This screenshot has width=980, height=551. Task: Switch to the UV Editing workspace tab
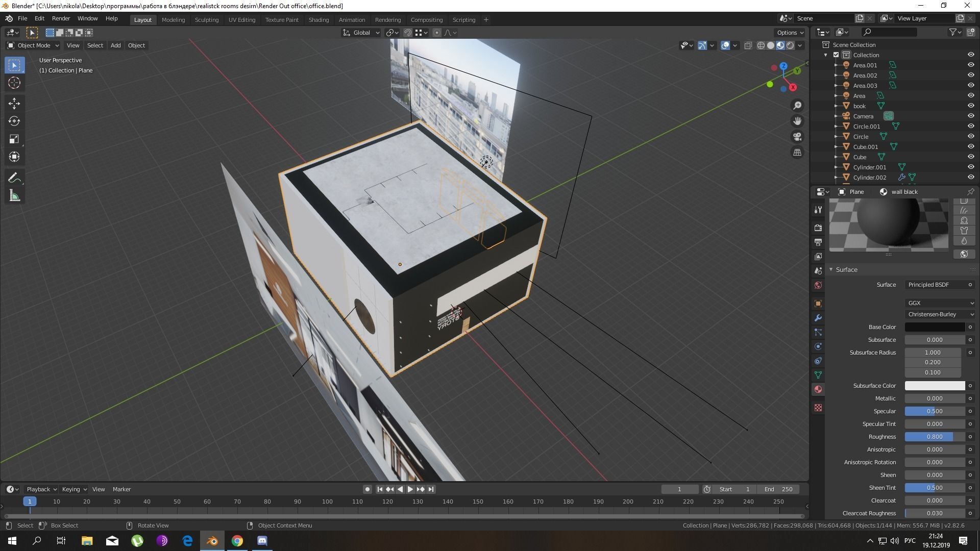(x=242, y=20)
